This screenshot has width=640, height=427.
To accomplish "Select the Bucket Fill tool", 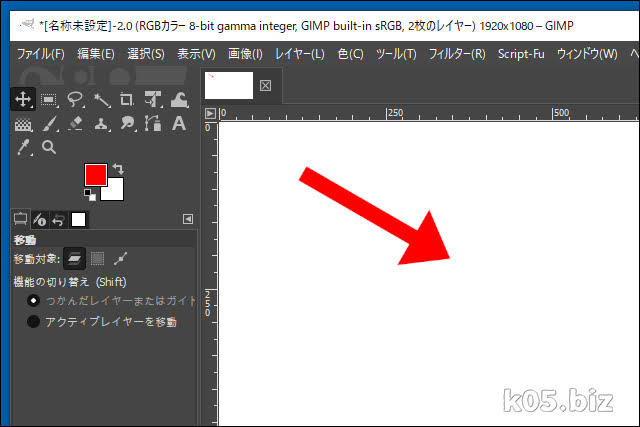I will point(23,124).
